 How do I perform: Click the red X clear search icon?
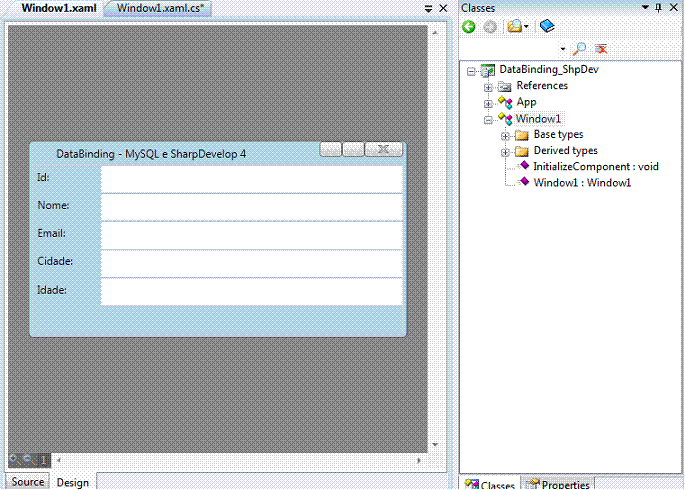tap(601, 48)
